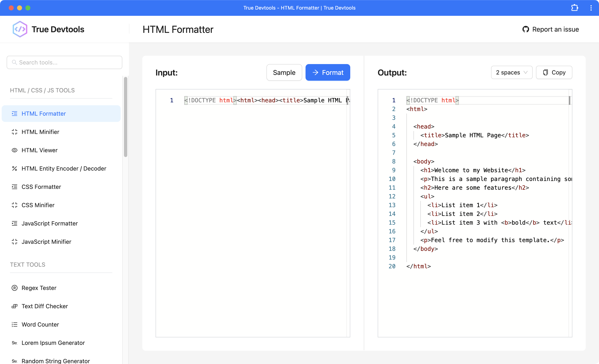Screen dimensions: 599x364
Task: Click output line 11 'Here are some features'
Action: pos(475,188)
